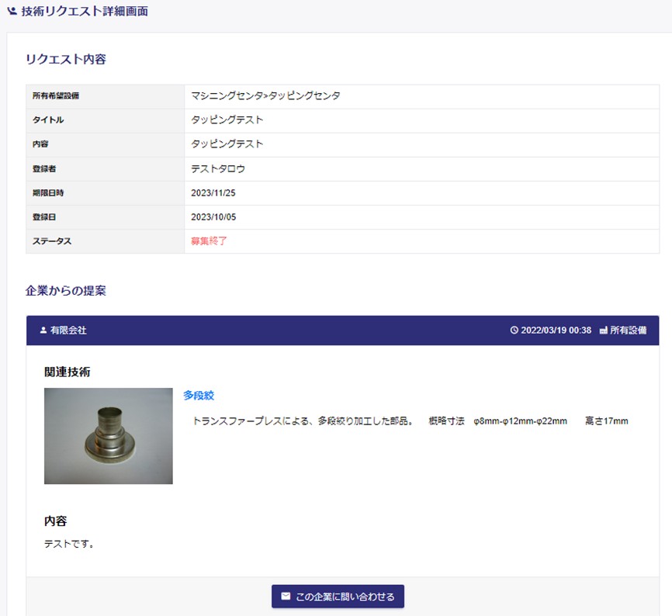Click the 2022/03/19 00:38 timestamp
This screenshot has width=672, height=616.
[556, 330]
